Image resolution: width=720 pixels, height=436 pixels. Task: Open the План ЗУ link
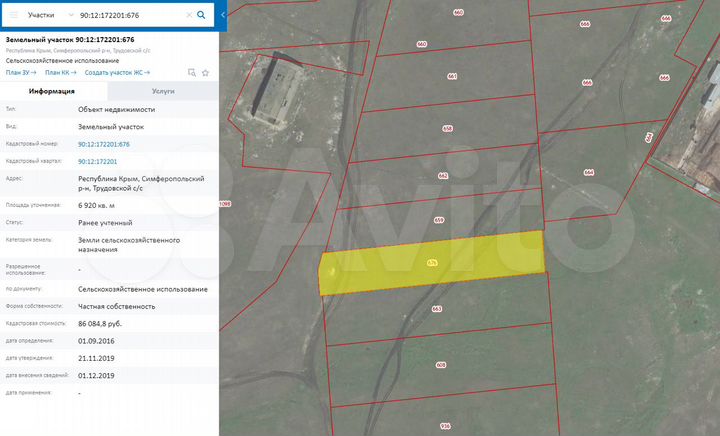coord(20,72)
